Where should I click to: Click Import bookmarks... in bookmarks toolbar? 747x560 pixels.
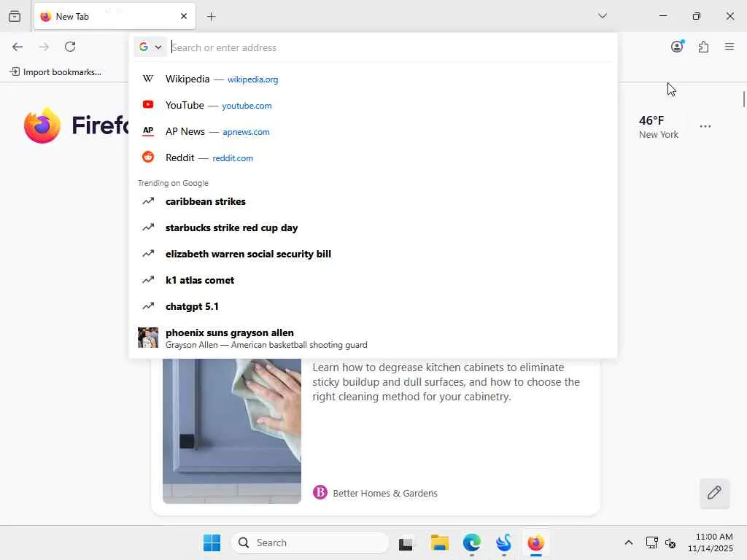pos(55,72)
